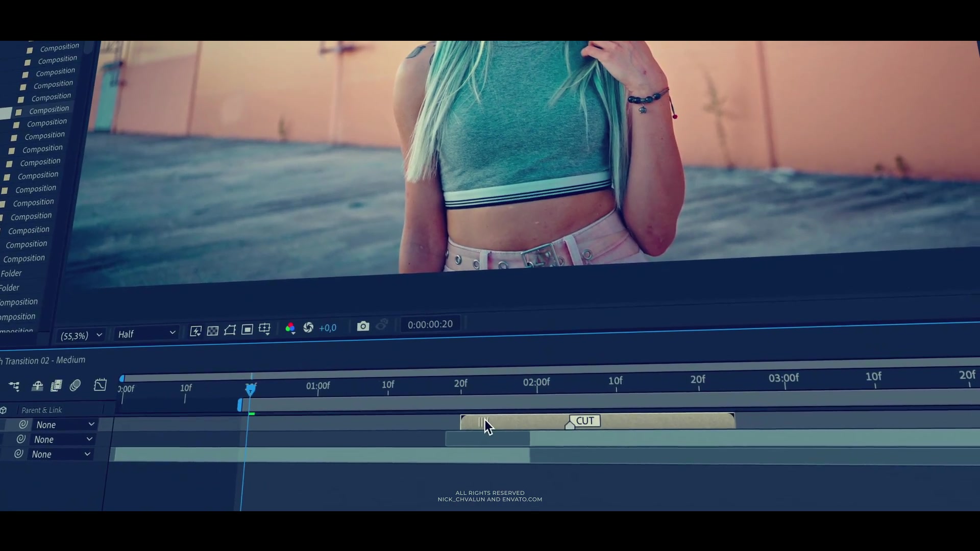
Task: Toggle the Region of Interest icon
Action: click(x=247, y=330)
